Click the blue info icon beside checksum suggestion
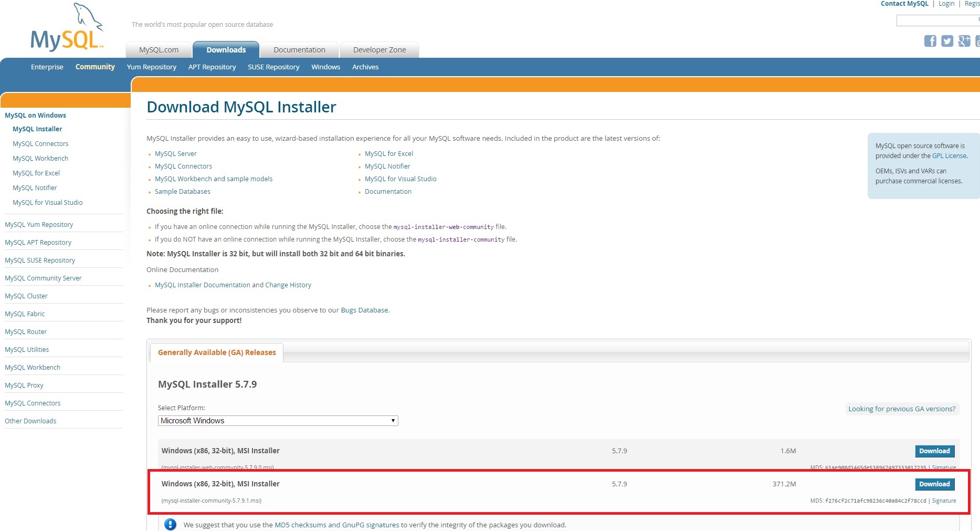980x531 pixels. click(x=171, y=524)
